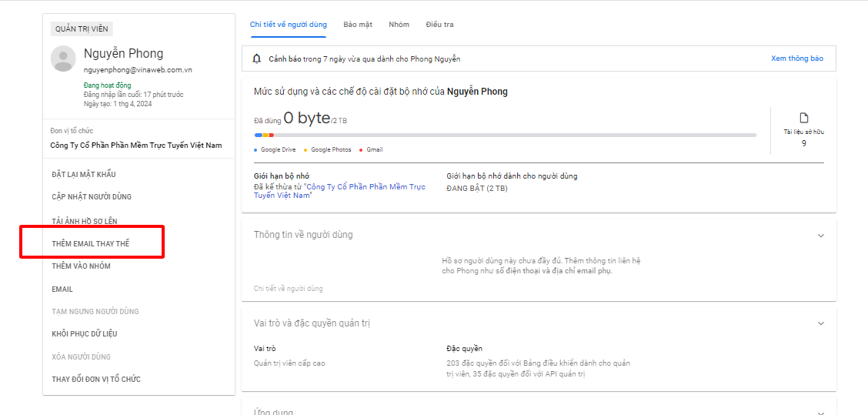Go to the Điều tra tab
This screenshot has height=415, width=868.
click(439, 25)
